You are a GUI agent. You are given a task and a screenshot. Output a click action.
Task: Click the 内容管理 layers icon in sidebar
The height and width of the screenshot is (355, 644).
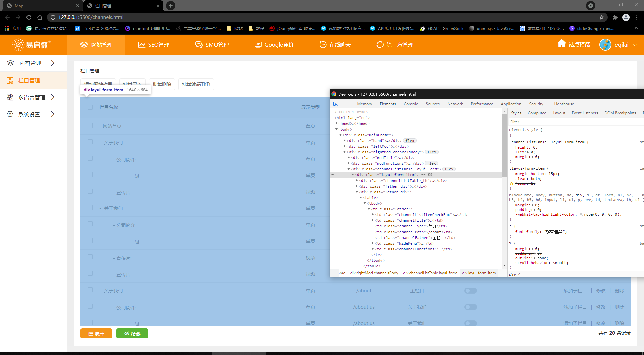(x=10, y=63)
